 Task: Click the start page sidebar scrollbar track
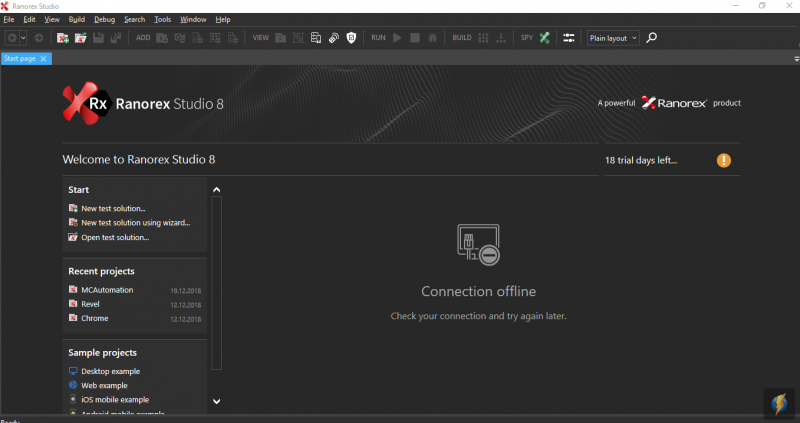[x=216, y=283]
